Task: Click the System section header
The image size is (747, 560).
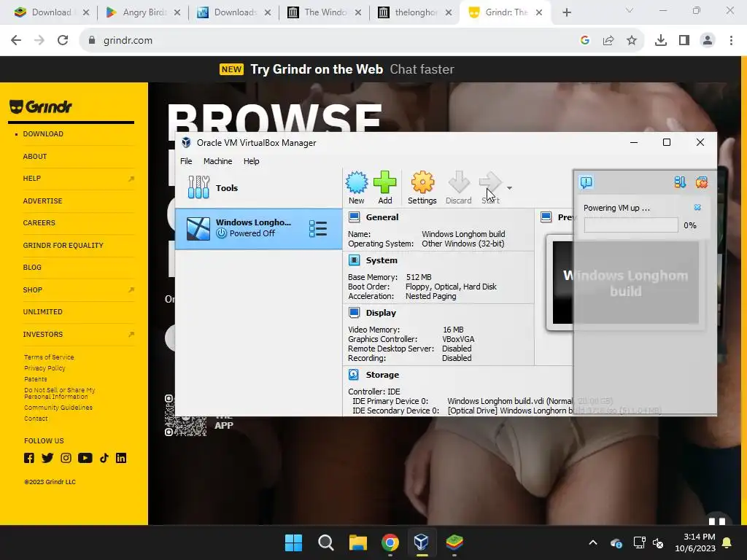Action: coord(381,260)
